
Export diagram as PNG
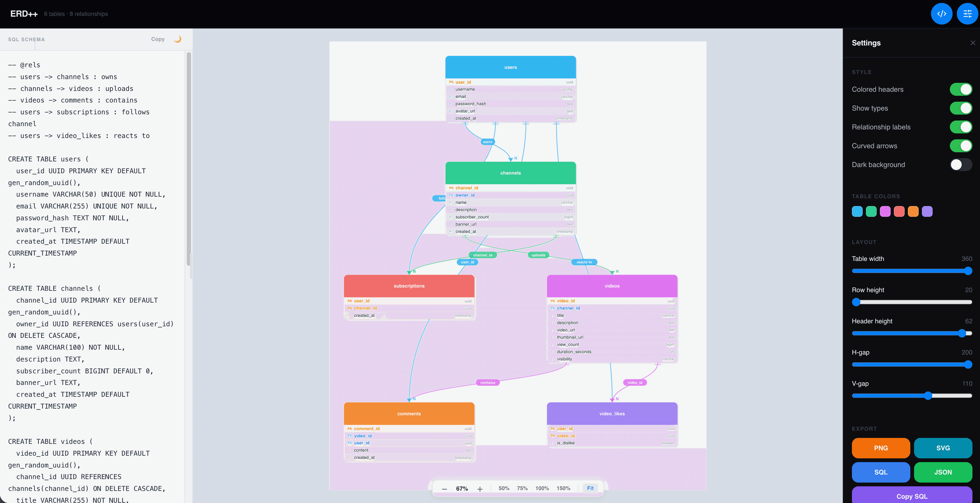881,448
